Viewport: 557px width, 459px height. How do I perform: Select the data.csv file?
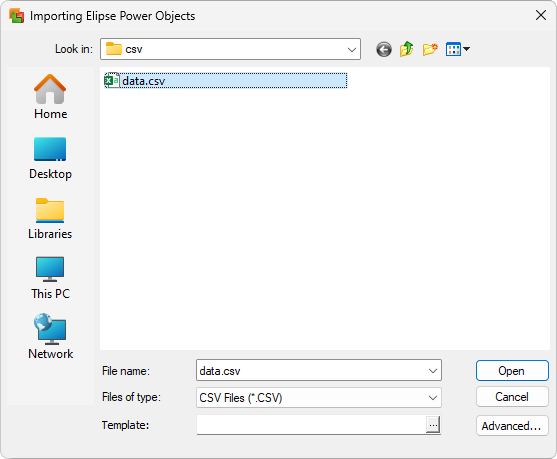[226, 81]
